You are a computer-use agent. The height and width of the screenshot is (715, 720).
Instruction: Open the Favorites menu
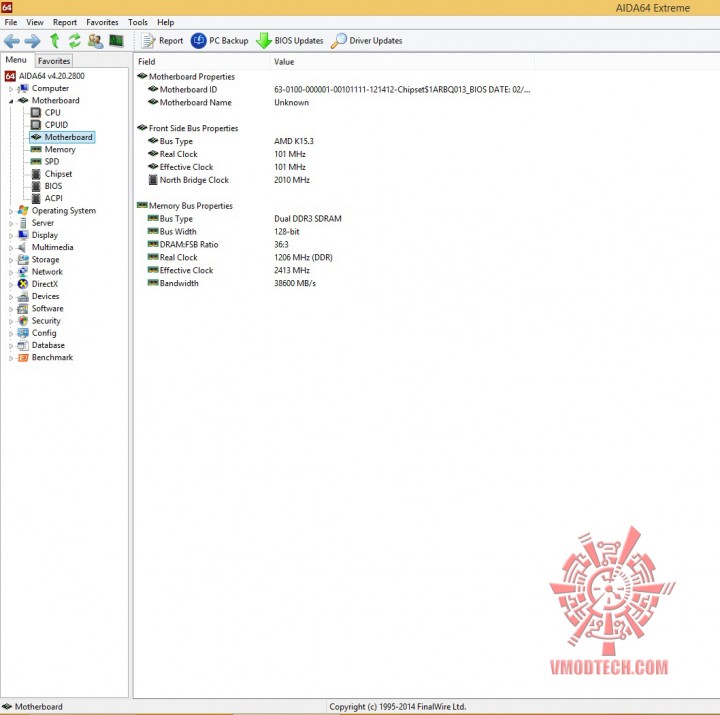click(102, 22)
